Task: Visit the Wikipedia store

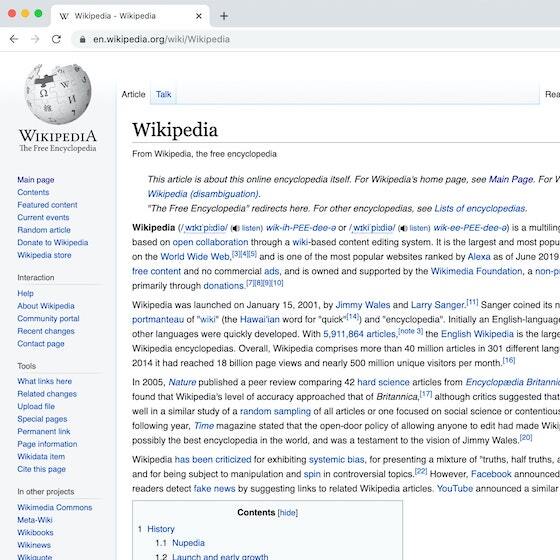Action: click(44, 255)
